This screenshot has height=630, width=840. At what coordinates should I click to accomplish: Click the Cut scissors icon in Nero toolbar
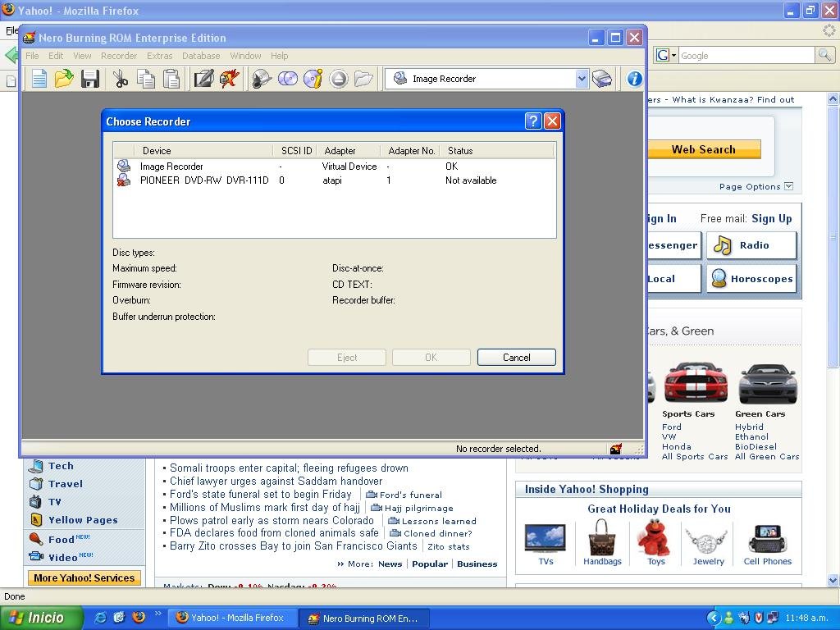[120, 79]
